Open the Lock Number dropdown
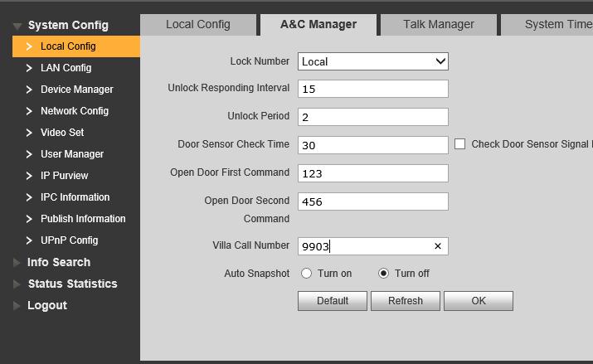The height and width of the screenshot is (364, 593). point(373,61)
